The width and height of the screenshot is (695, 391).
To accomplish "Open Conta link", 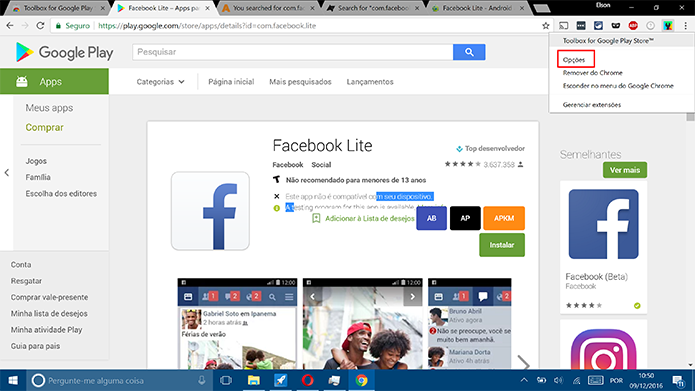I will click(x=21, y=264).
